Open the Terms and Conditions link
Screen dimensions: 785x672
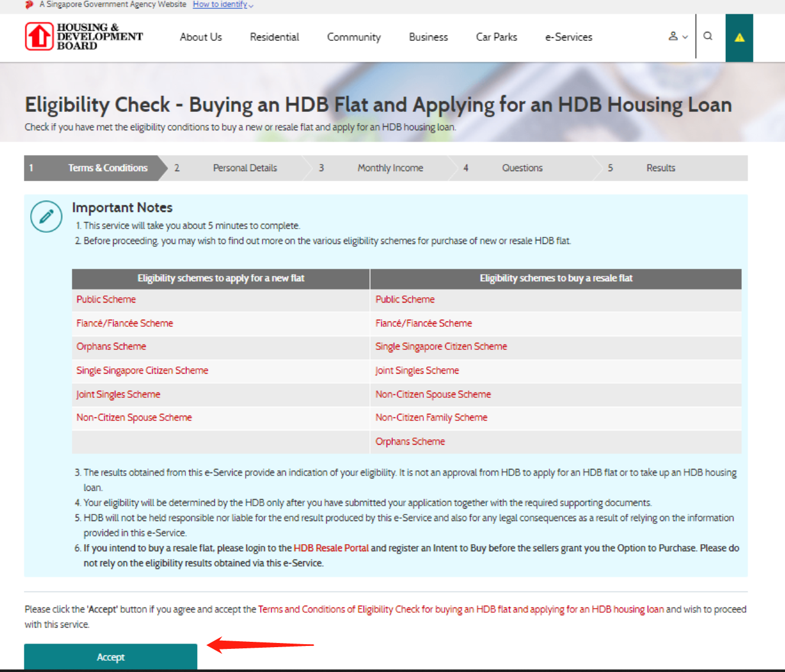461,609
